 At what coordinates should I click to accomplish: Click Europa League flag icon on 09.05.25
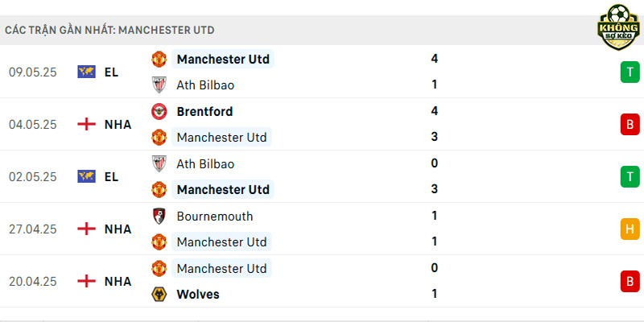[x=86, y=72]
